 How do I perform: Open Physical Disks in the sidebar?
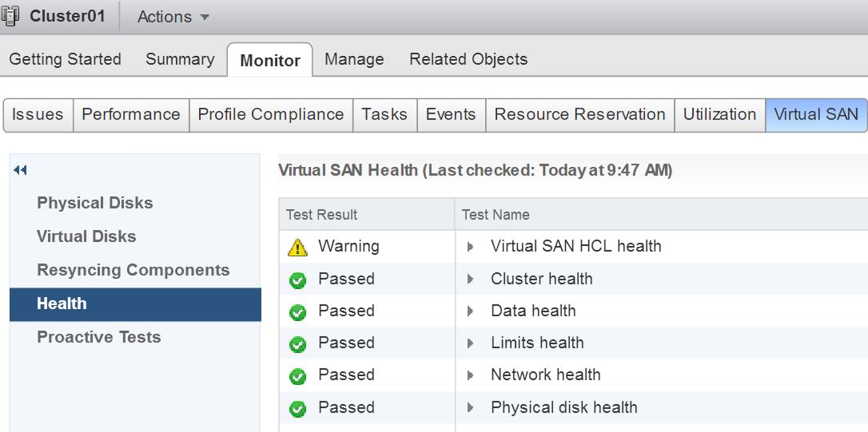click(94, 203)
